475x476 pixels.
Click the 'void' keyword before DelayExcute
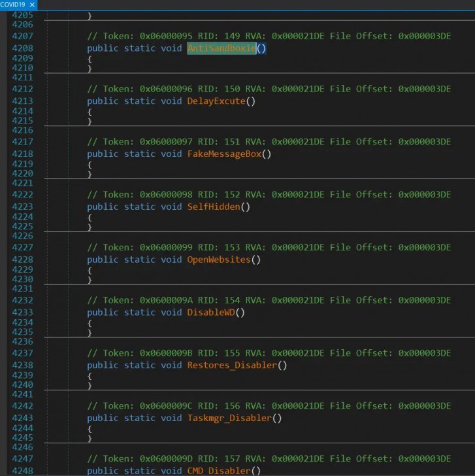171,101
